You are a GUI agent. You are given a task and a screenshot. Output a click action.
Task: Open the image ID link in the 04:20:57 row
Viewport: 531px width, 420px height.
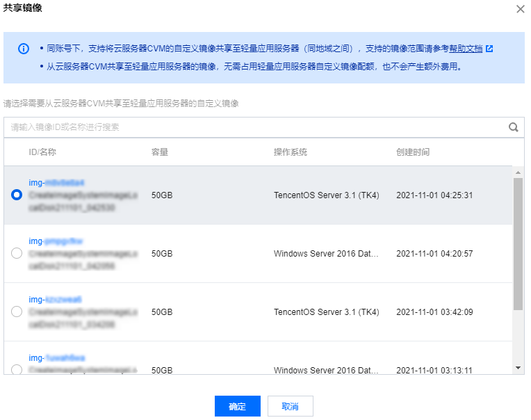tap(56, 241)
